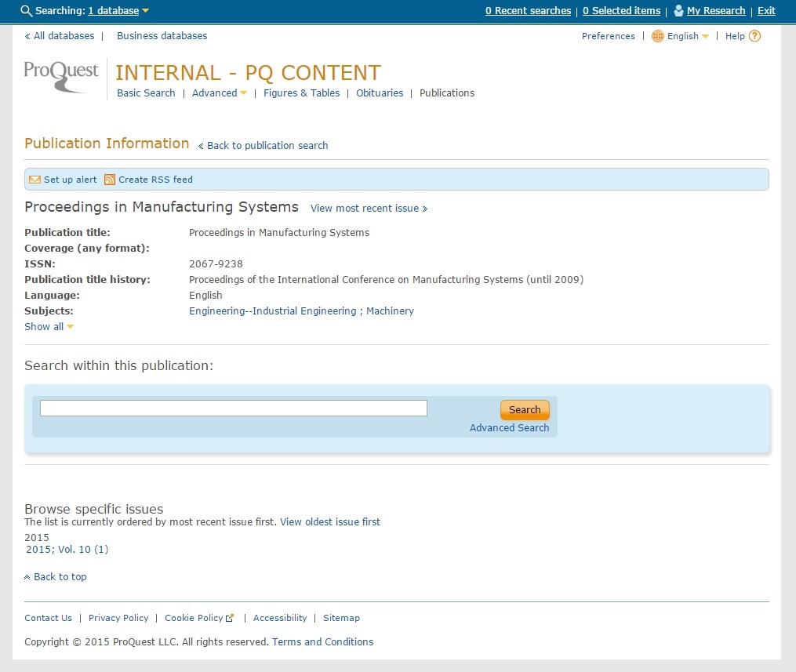Click the Help question mark icon
796x672 pixels.
point(755,36)
